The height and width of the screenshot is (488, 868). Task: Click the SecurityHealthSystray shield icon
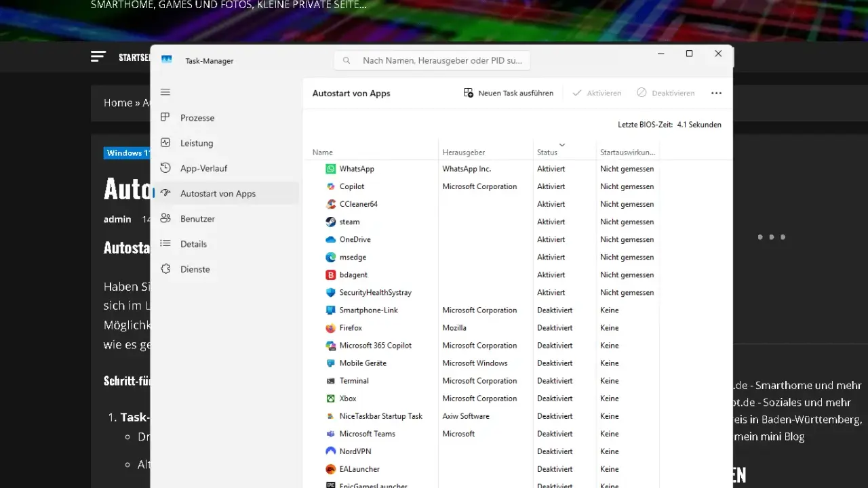[x=330, y=292]
